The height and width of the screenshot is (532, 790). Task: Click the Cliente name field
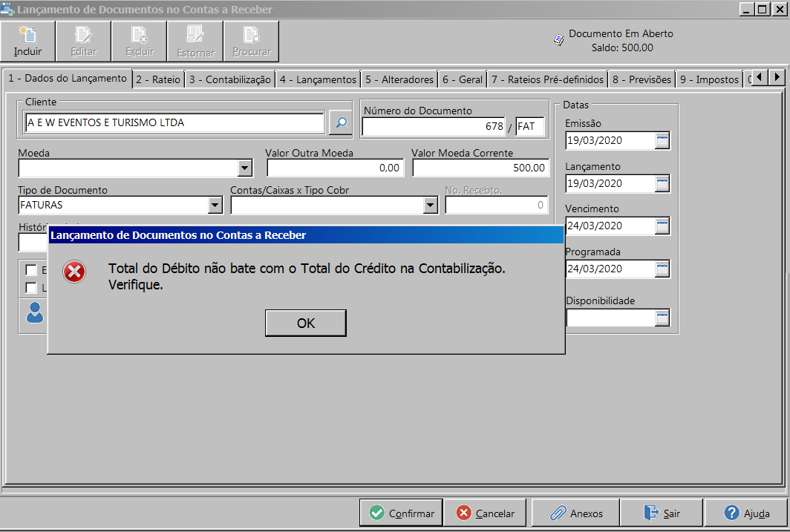(174, 123)
